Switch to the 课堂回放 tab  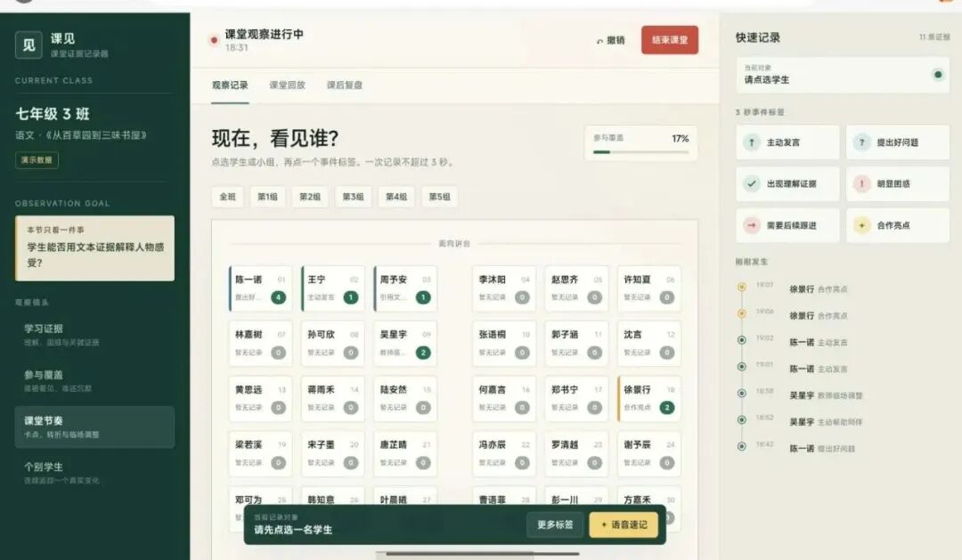(287, 85)
